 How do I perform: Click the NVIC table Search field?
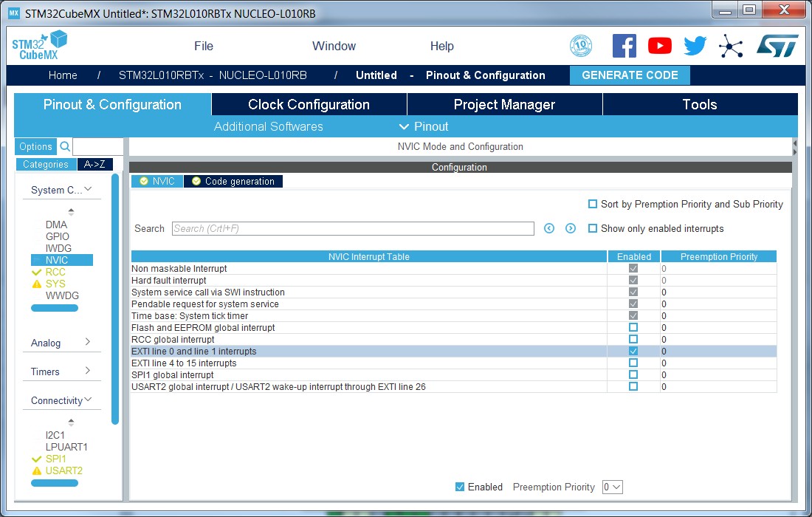coord(353,228)
